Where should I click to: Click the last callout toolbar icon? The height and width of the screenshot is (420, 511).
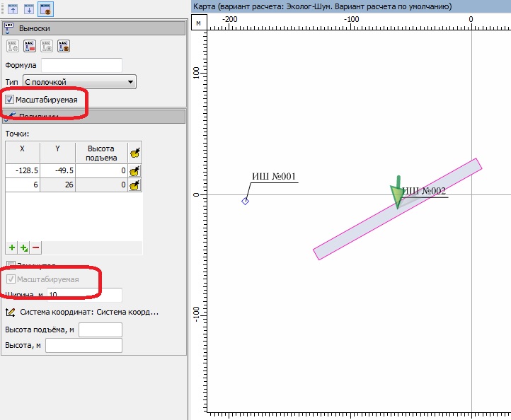pos(63,47)
